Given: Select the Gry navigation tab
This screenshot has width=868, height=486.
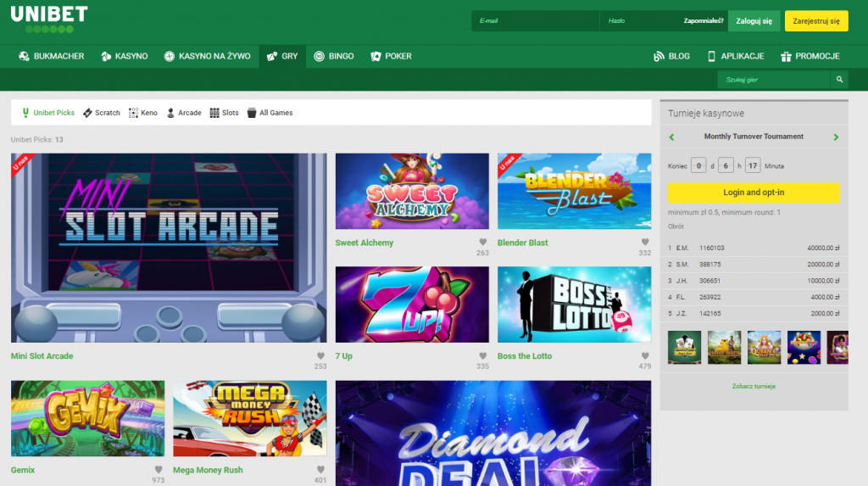Looking at the screenshot, I should coord(282,56).
